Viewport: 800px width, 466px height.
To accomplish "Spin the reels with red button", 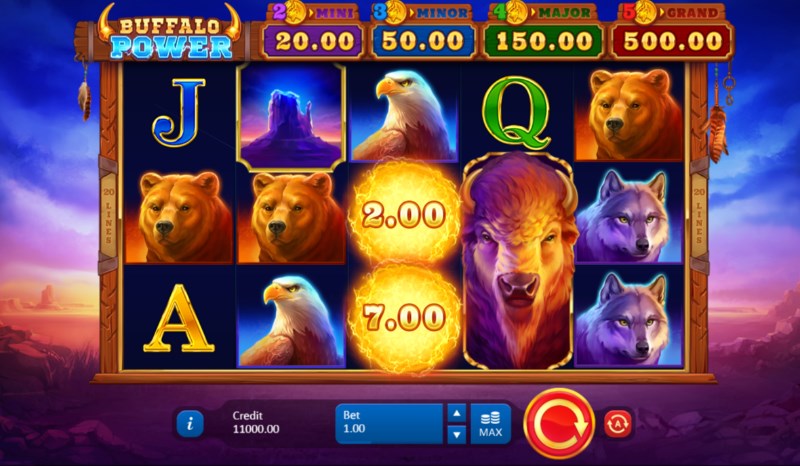I will tap(559, 423).
